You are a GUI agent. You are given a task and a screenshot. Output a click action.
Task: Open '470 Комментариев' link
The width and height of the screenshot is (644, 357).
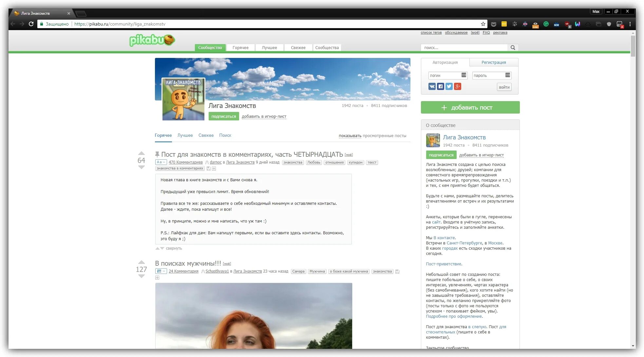click(x=186, y=162)
